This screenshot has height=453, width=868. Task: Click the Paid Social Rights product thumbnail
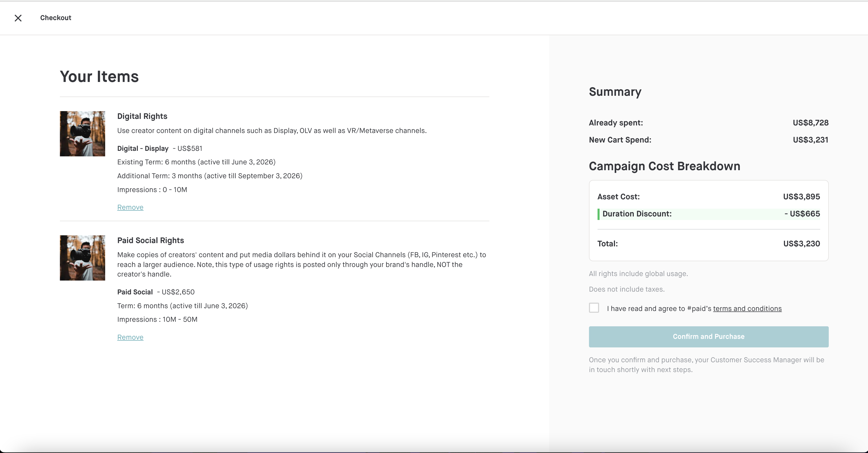tap(83, 258)
